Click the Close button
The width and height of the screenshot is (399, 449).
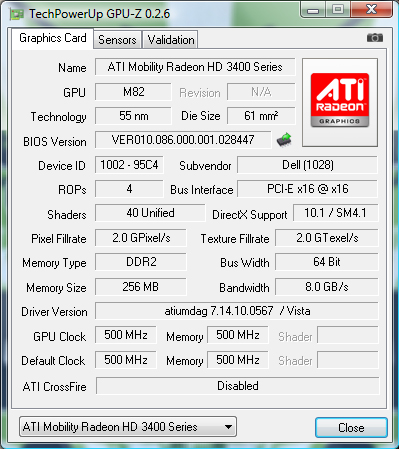351,428
